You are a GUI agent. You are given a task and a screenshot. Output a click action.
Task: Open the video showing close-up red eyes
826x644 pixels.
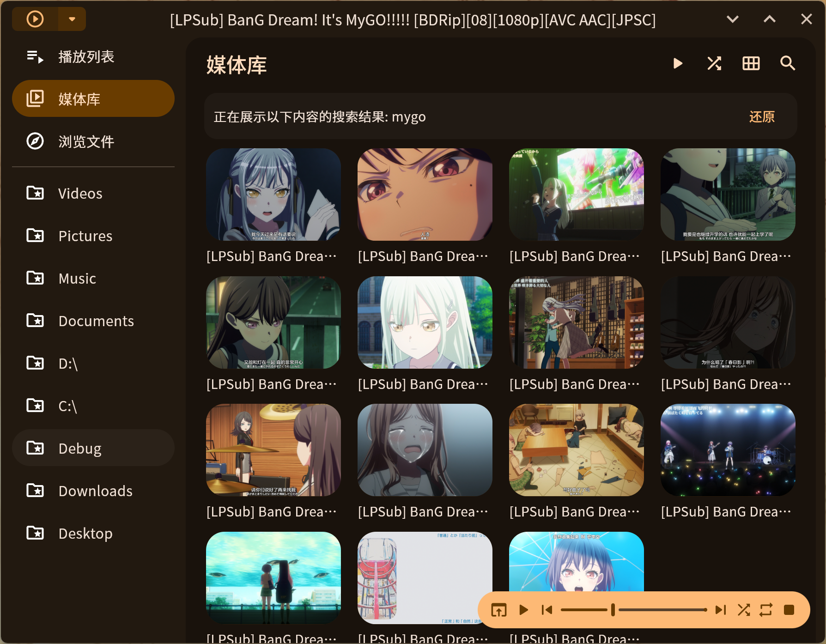point(425,194)
